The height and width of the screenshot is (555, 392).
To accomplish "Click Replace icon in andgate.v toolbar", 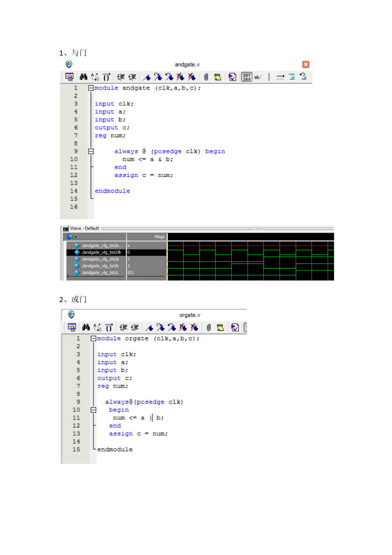I will [x=95, y=77].
